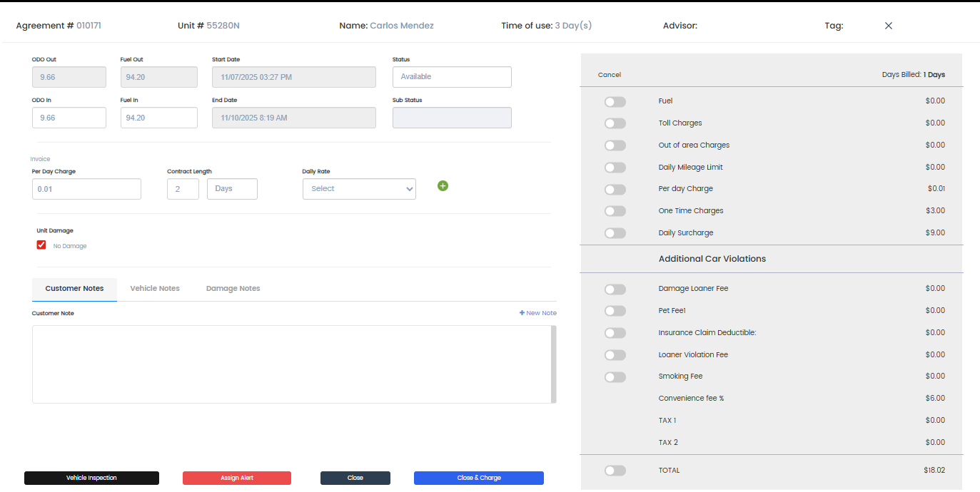This screenshot has width=980, height=492.
Task: Click the Per Day Charge input field
Action: [86, 189]
